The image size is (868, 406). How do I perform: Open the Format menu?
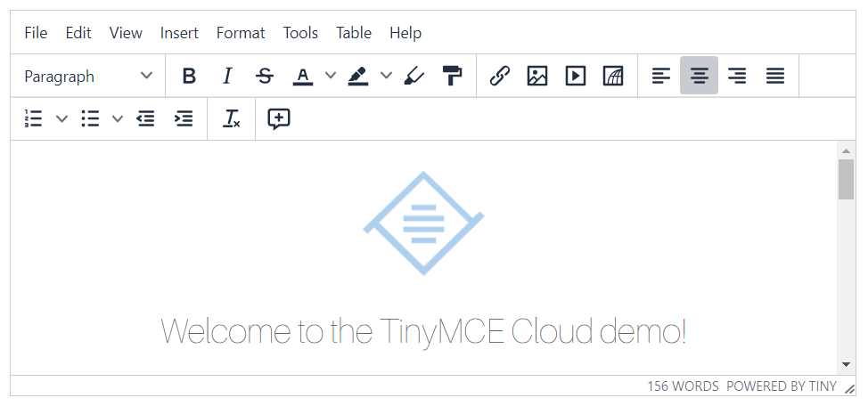241,33
